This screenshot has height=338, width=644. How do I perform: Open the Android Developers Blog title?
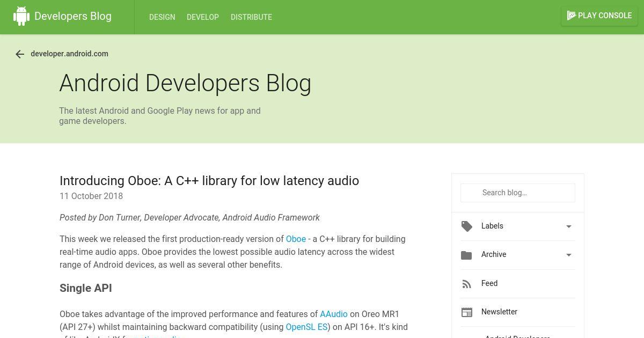[x=185, y=83]
